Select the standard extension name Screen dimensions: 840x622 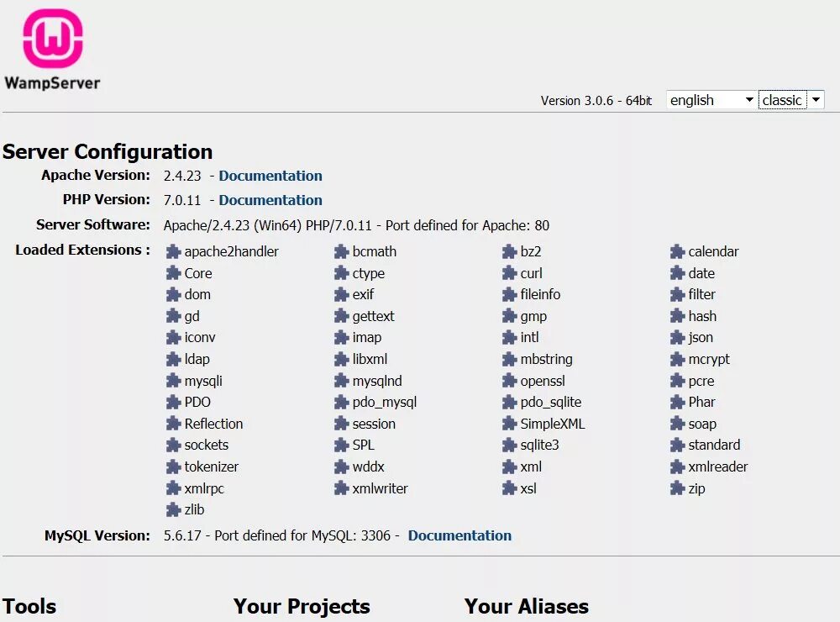tap(714, 445)
